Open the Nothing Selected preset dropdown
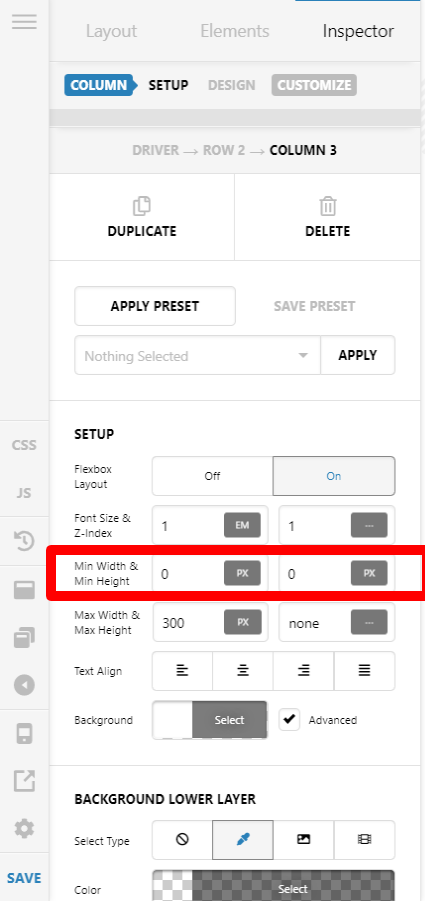This screenshot has height=901, width=425. click(x=197, y=356)
